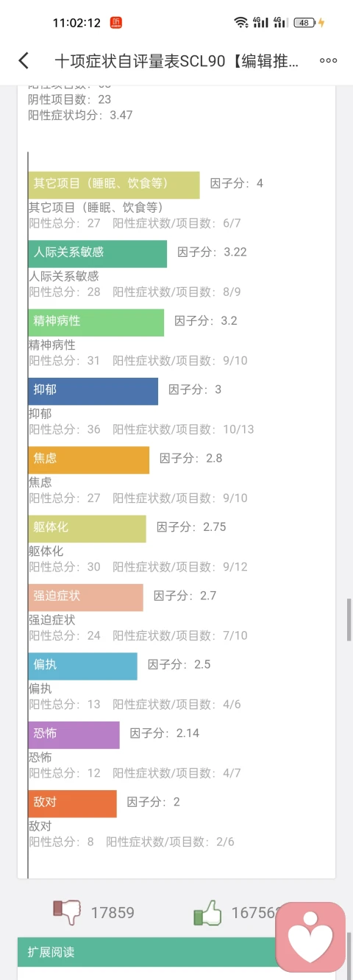Image resolution: width=353 pixels, height=980 pixels.
Task: Tap the orange notification app icon
Action: coord(116,23)
